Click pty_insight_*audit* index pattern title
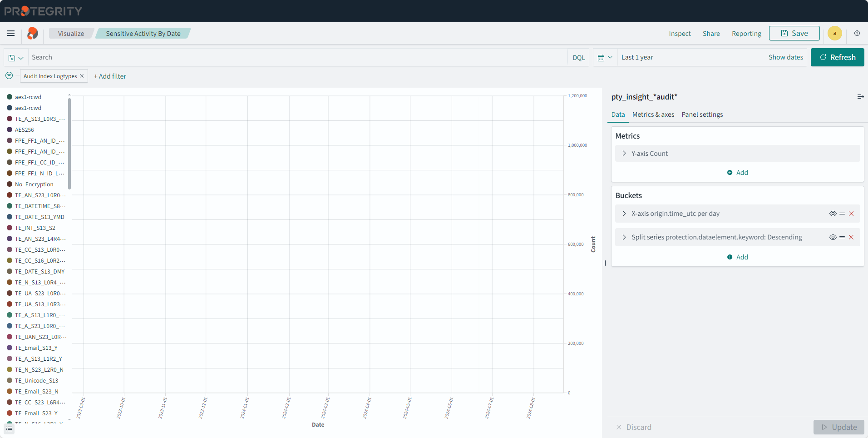 [644, 97]
